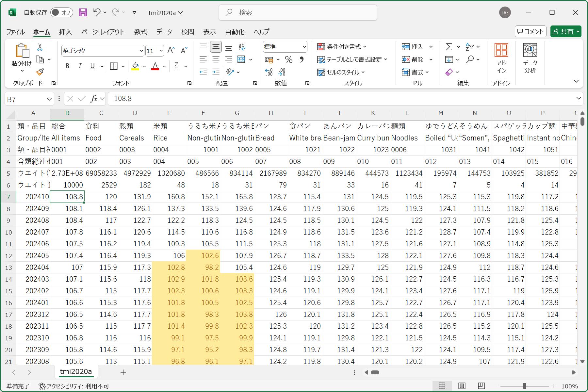This screenshot has height=392, width=588.
Task: Click the Comma style icon
Action: [x=302, y=59]
